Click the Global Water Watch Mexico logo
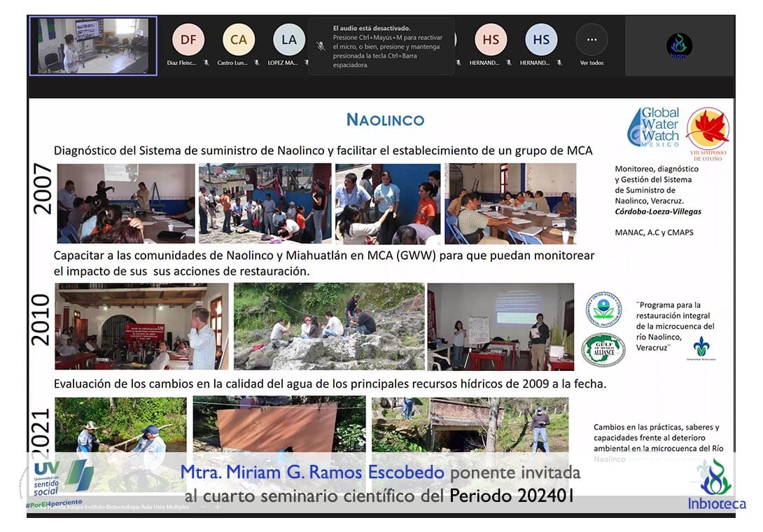Image resolution: width=763 pixels, height=532 pixels. click(x=653, y=126)
